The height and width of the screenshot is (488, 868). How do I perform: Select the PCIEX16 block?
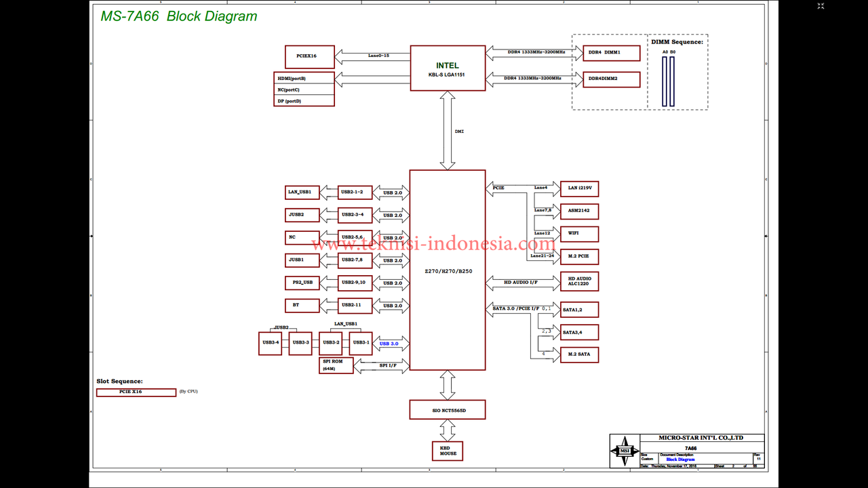310,56
